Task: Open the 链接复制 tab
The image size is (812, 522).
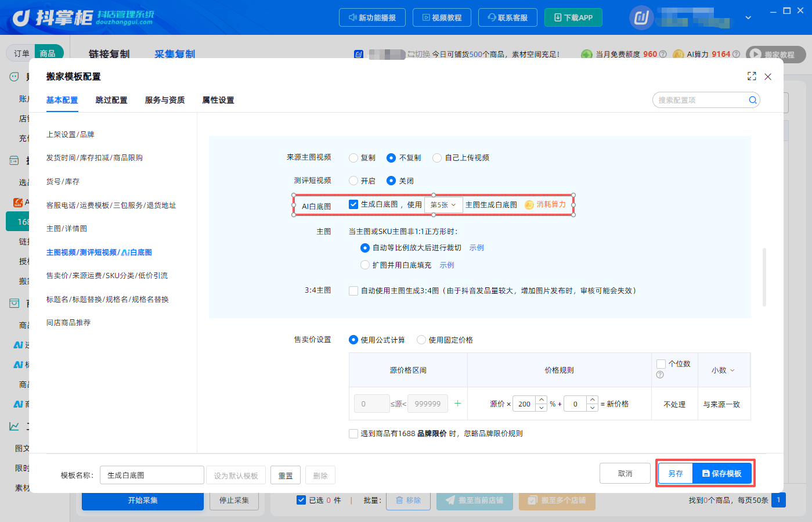Action: 109,54
